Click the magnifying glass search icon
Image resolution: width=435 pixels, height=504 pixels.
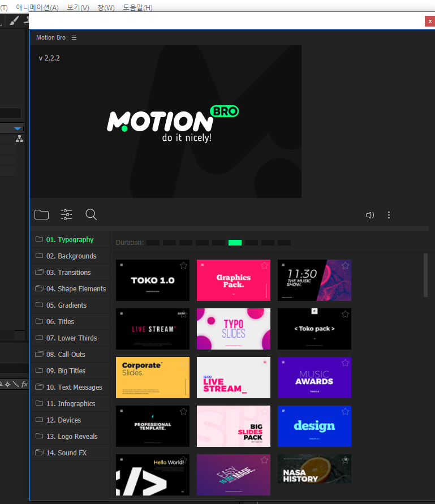tap(91, 214)
